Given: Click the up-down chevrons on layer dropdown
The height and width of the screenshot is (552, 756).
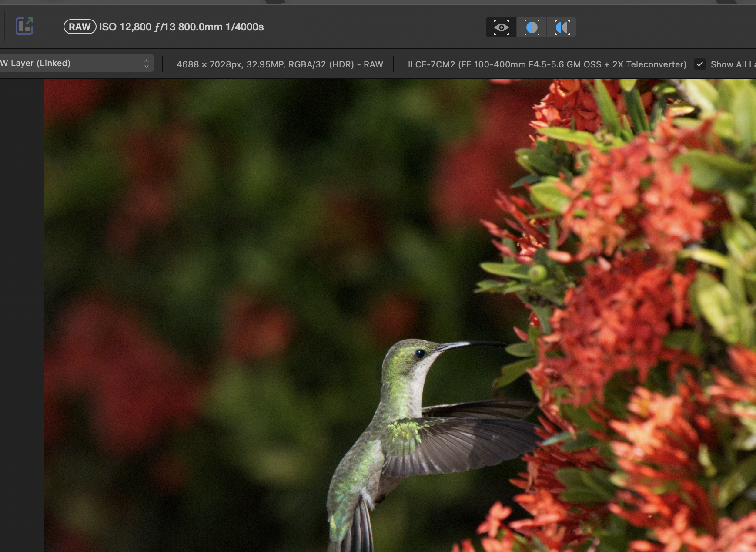Looking at the screenshot, I should pos(147,64).
